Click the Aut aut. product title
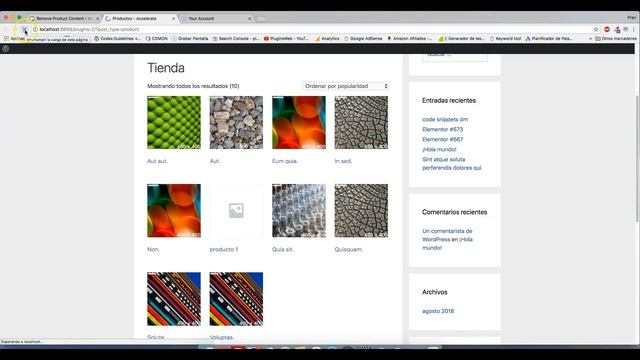Screen dimensions: 640x360 point(158,161)
